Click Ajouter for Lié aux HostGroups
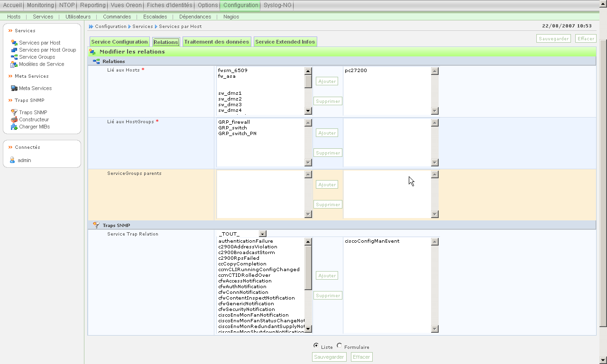Screen dimensions: 607x364 327,133
